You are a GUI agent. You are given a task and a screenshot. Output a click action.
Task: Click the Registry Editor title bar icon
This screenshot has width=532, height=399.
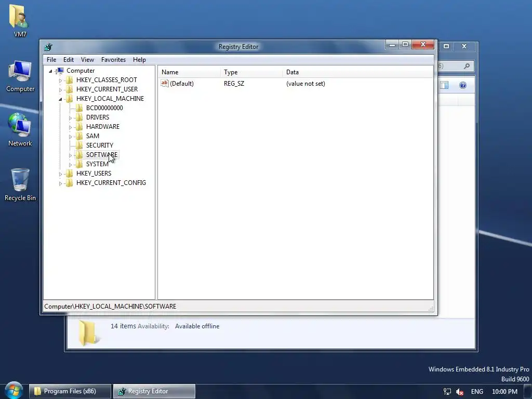(48, 47)
